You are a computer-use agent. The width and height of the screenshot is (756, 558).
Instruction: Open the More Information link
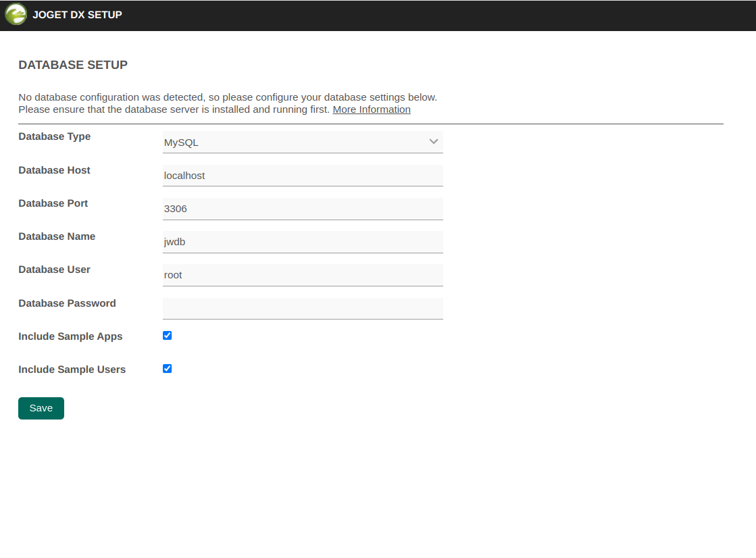click(372, 109)
